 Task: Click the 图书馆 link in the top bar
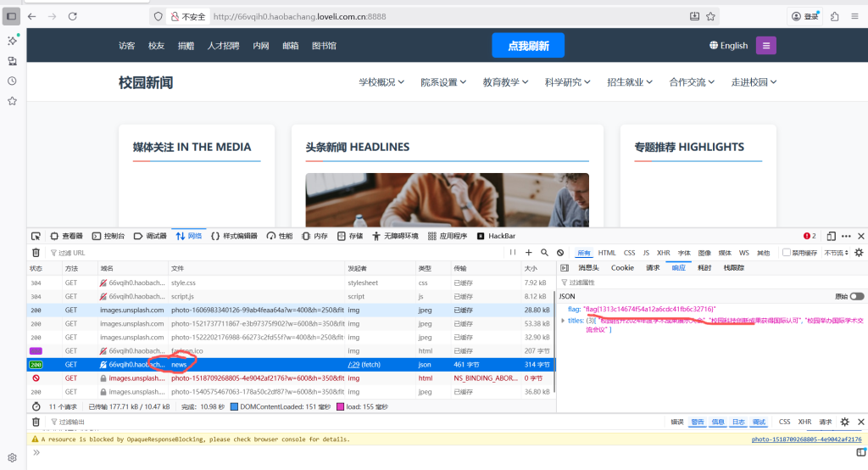[324, 46]
